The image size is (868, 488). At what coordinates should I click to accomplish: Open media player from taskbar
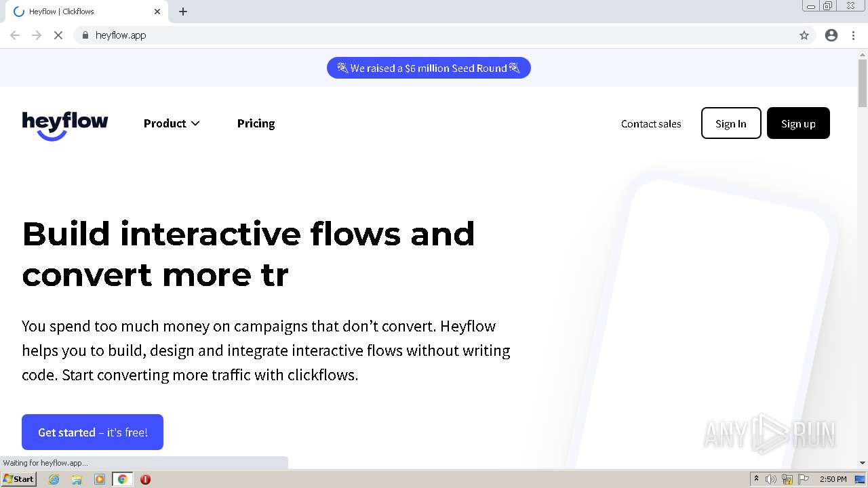100,479
